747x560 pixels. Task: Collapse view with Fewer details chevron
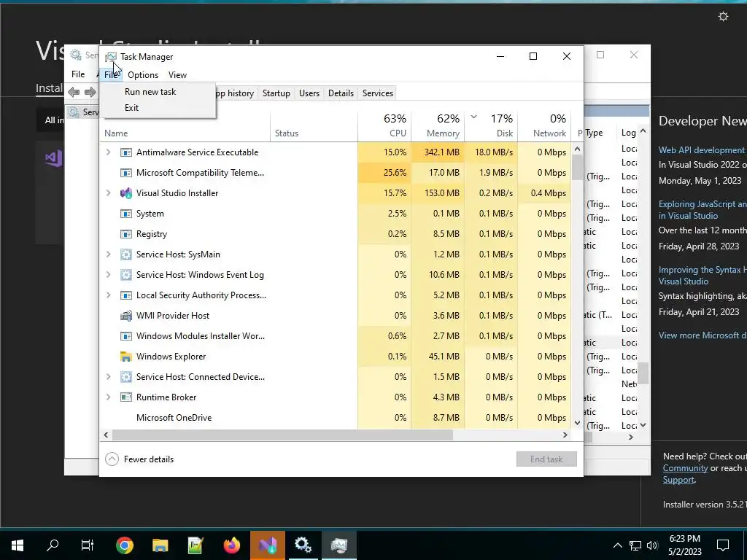click(x=112, y=459)
